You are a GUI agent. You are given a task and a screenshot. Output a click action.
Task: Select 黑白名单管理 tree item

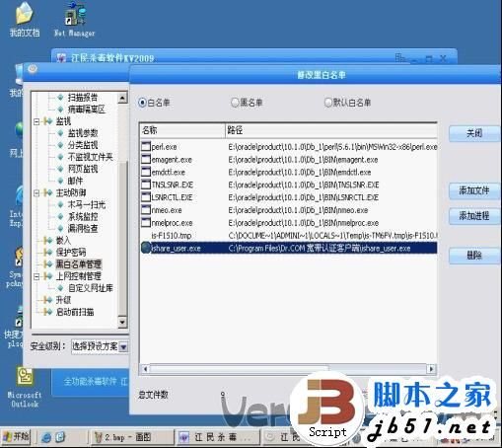[x=78, y=264]
